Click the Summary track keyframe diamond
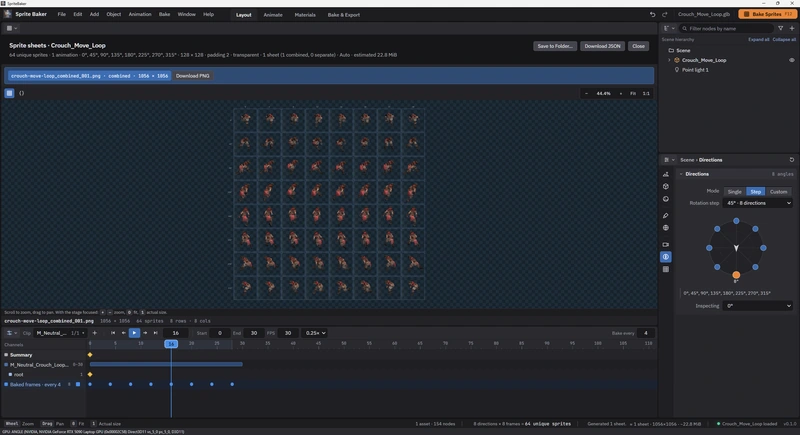The image size is (800, 435). (90, 354)
